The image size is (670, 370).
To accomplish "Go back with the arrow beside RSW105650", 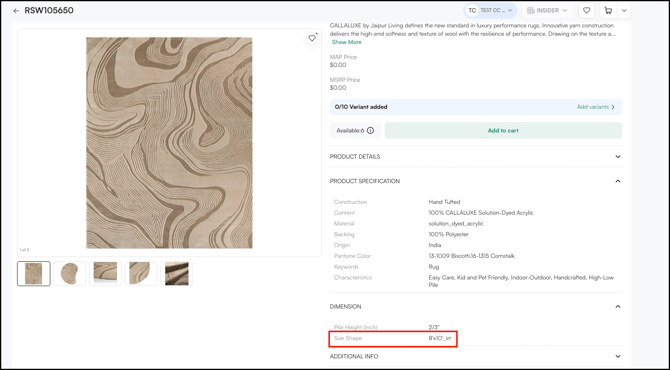I will pos(16,11).
